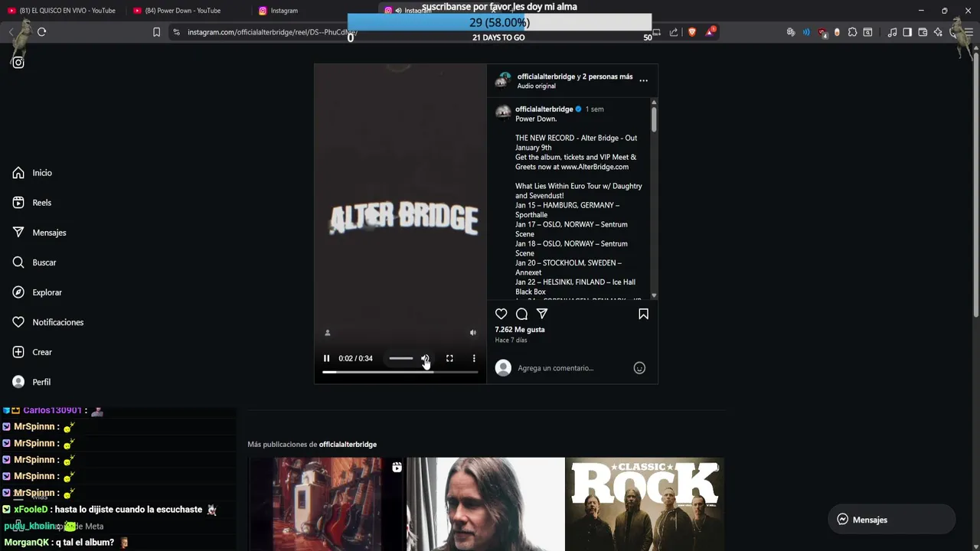Open officialalterbridge username in the caption
Screen dimensions: 980x551
click(x=544, y=109)
